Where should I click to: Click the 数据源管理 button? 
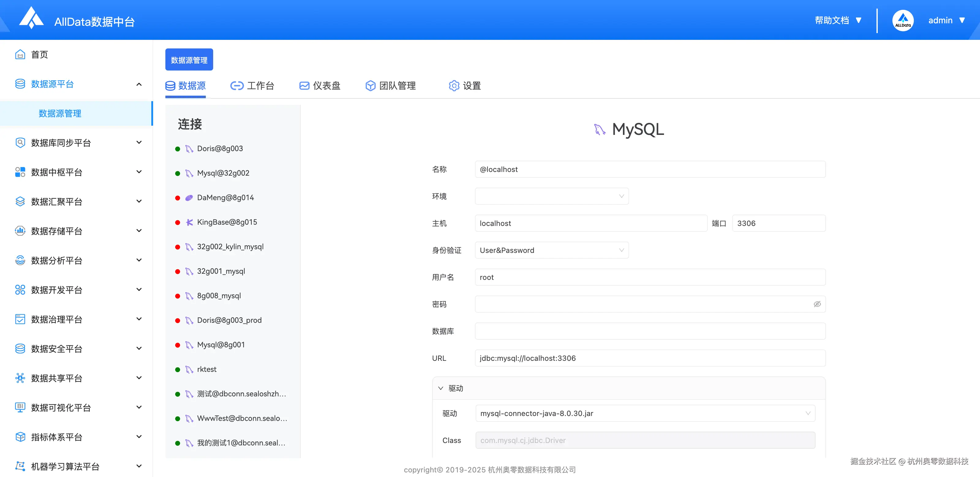(189, 59)
